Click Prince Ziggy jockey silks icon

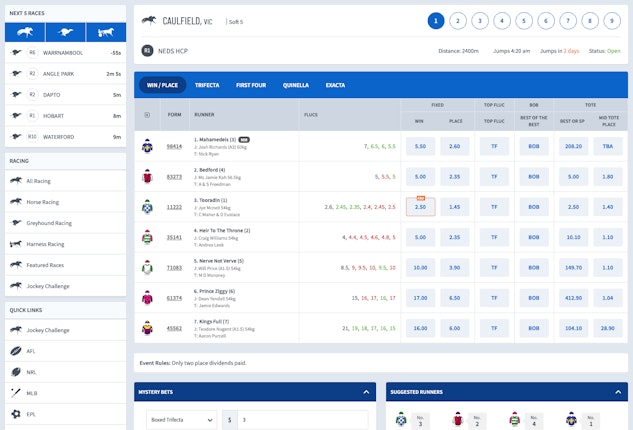click(147, 298)
